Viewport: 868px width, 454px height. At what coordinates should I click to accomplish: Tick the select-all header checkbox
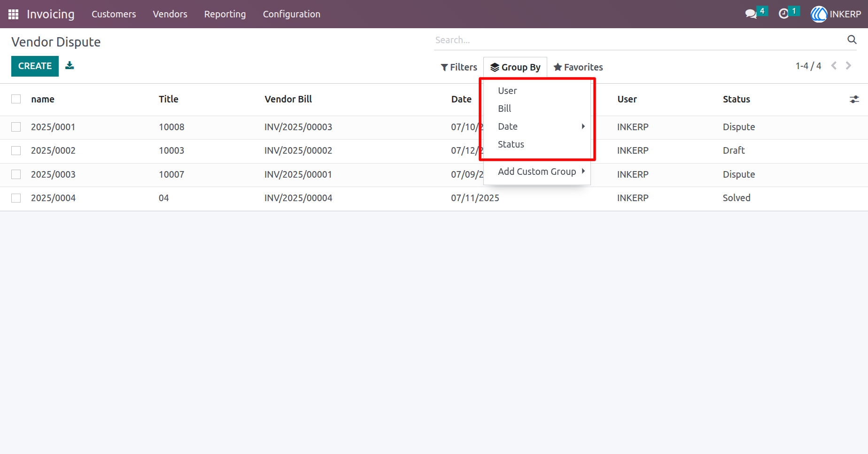pyautogui.click(x=16, y=99)
